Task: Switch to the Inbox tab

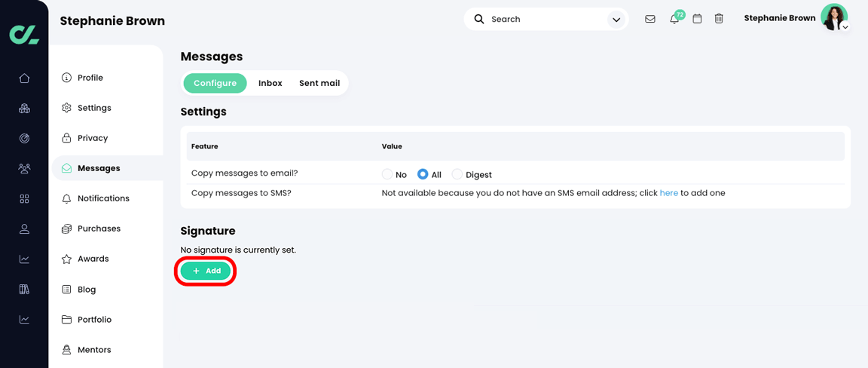Action: (270, 83)
